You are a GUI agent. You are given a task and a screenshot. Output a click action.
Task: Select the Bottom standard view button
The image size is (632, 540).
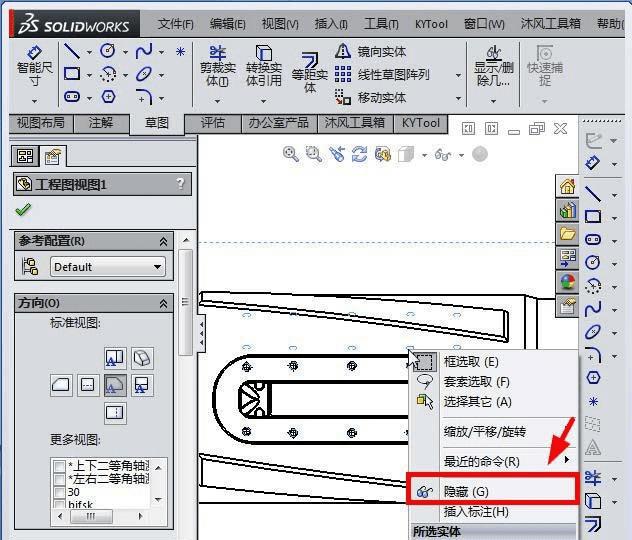115,413
